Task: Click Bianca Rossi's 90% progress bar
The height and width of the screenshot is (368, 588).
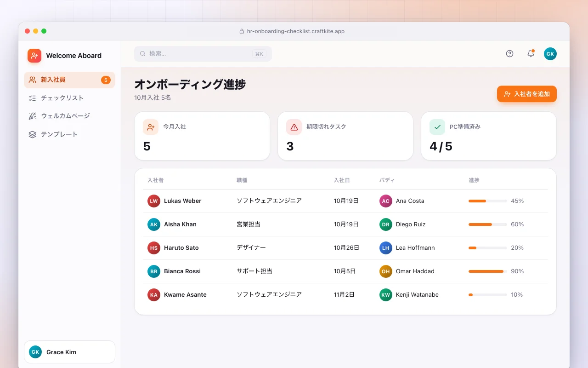Action: 488,271
